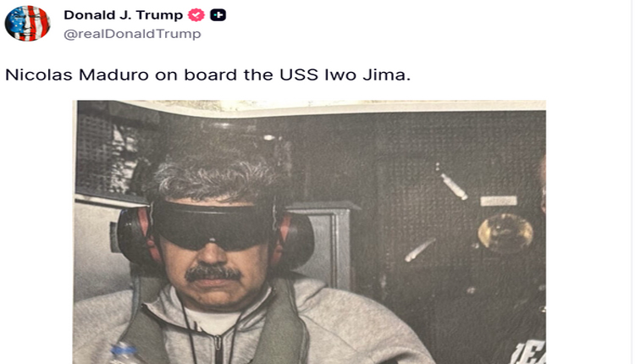Screen dimensions: 635x364
Task: Click the white lettered shirt at the photo edge
Action: pos(528,351)
